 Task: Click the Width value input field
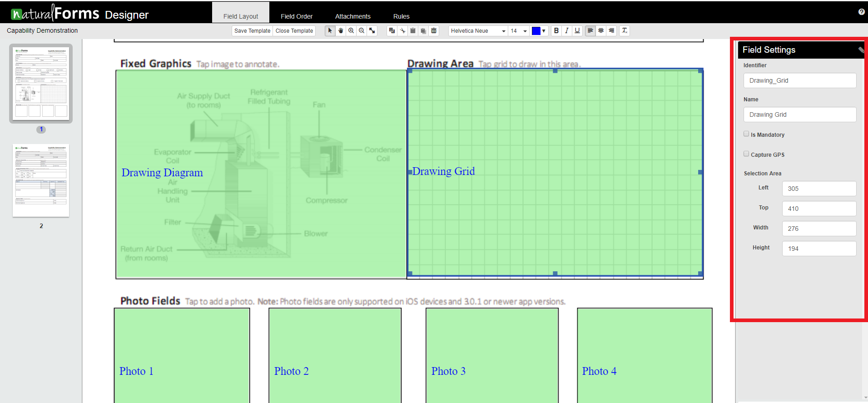coord(819,229)
